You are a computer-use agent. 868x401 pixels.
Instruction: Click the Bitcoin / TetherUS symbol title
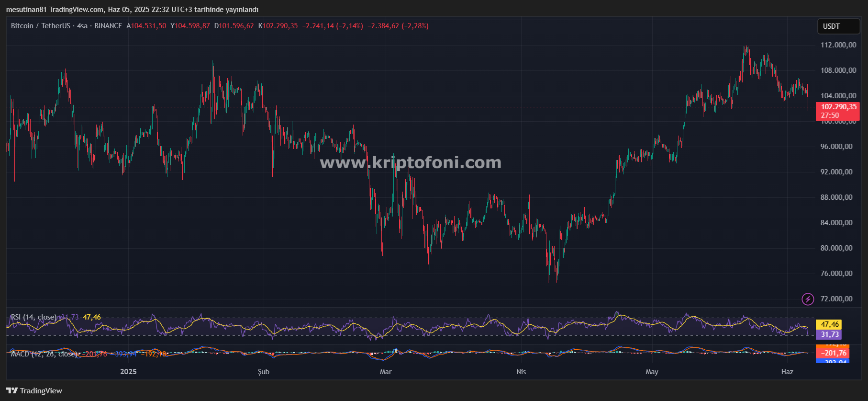(x=41, y=26)
